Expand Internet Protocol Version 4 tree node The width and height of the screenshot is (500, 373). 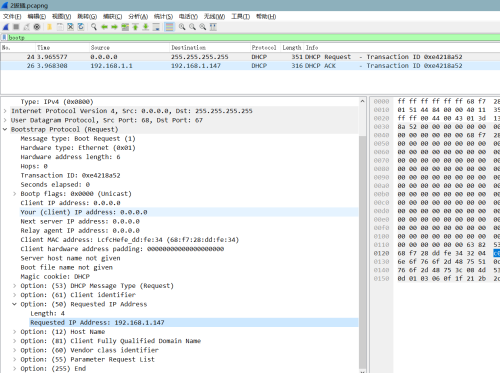pos(5,111)
